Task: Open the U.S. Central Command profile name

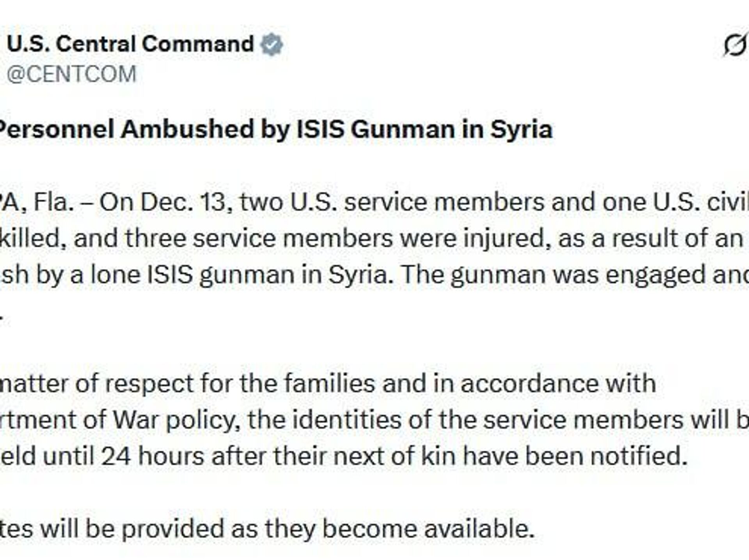Action: pyautogui.click(x=130, y=43)
